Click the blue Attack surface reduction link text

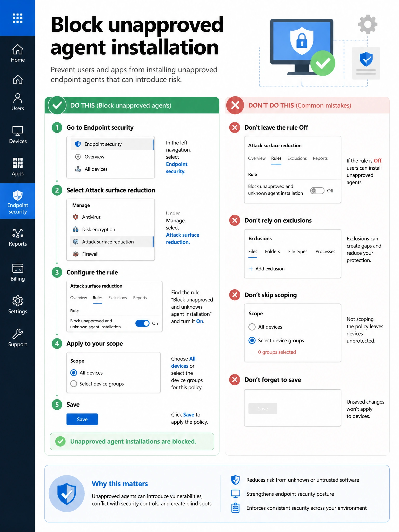183,238
